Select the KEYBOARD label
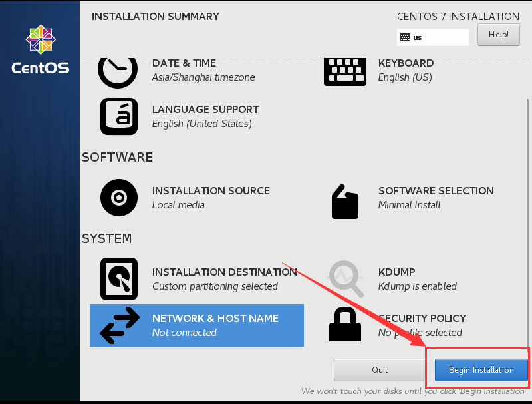Image resolution: width=532 pixels, height=404 pixels. click(x=406, y=63)
